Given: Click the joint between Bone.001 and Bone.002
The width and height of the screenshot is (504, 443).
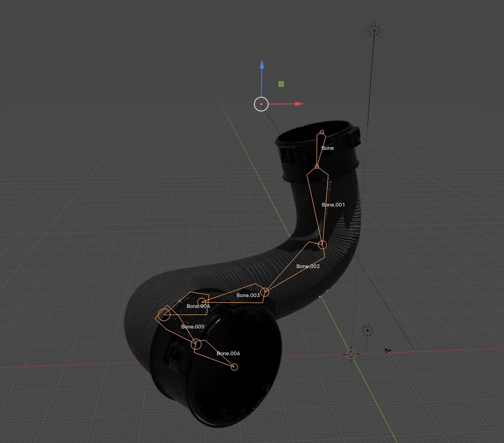Looking at the screenshot, I should [x=322, y=245].
